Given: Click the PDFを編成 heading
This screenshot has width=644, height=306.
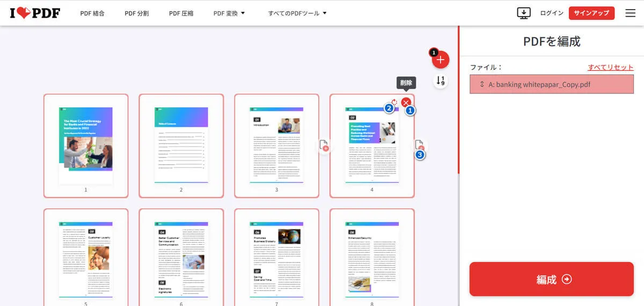Looking at the screenshot, I should point(552,41).
